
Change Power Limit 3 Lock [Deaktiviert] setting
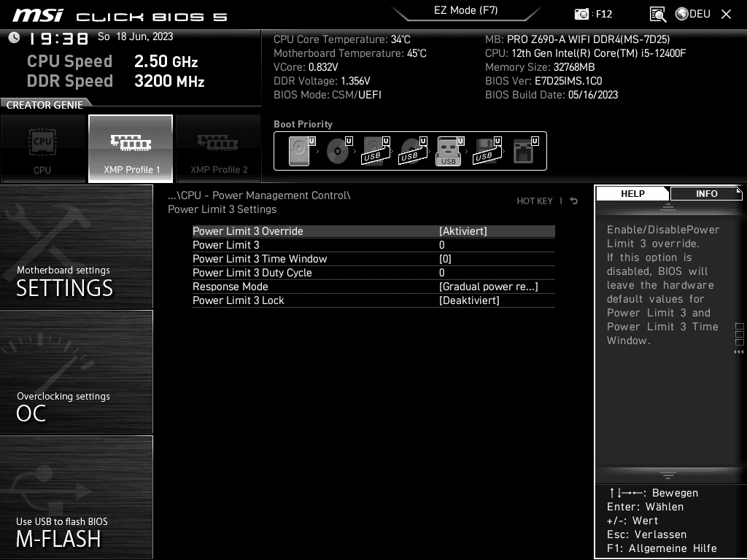pyautogui.click(x=469, y=300)
